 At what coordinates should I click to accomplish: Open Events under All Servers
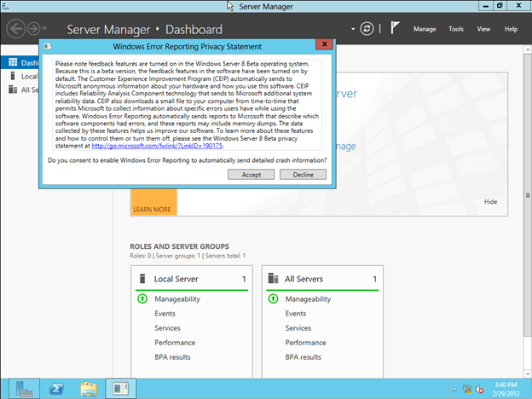coord(296,314)
